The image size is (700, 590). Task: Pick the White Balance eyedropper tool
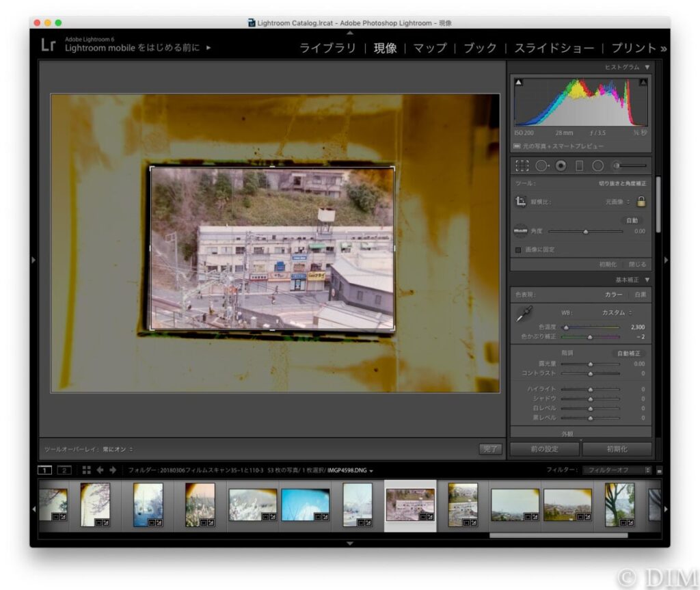(523, 314)
